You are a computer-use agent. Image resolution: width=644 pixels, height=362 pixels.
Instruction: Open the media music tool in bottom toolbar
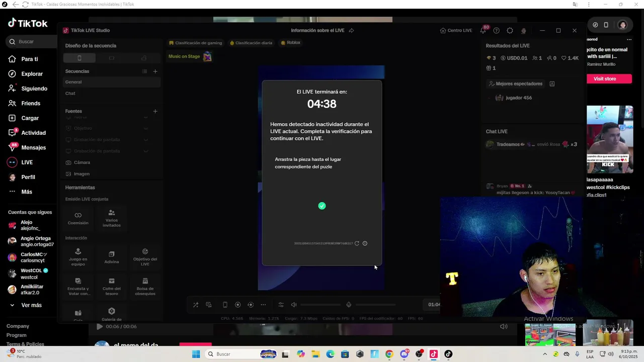coord(209,305)
